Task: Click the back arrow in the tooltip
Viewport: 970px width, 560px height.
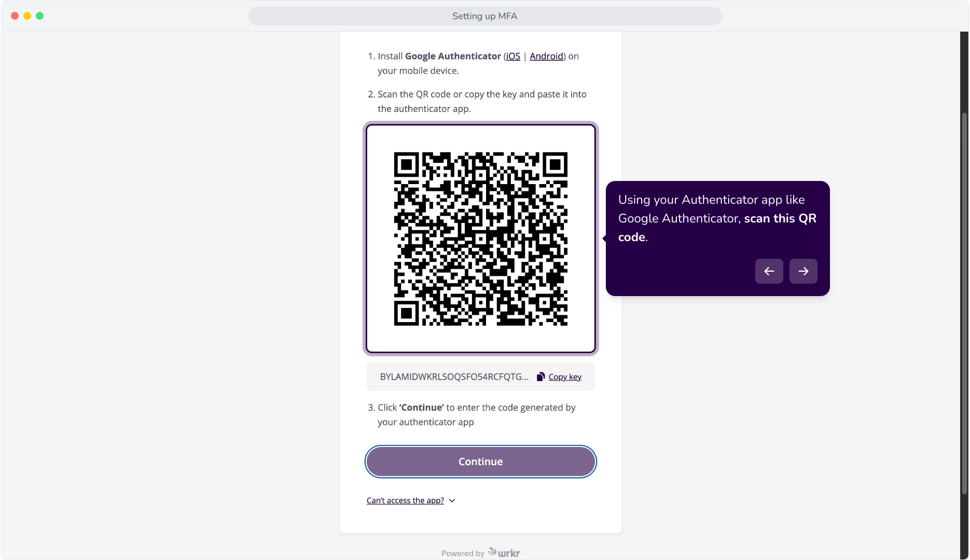Action: coord(769,271)
